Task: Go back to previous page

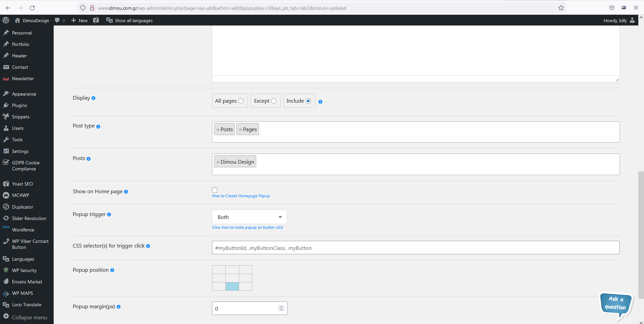Action: [x=8, y=8]
